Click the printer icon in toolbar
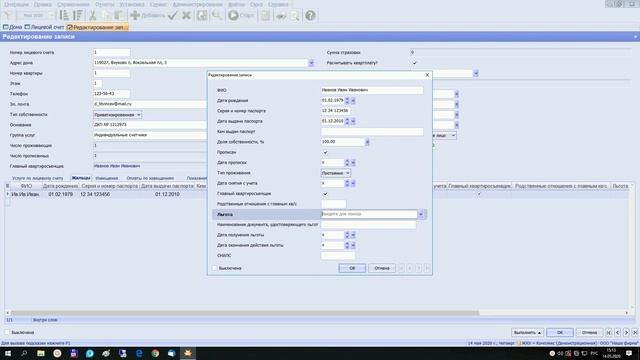The image size is (640, 360). [281, 16]
